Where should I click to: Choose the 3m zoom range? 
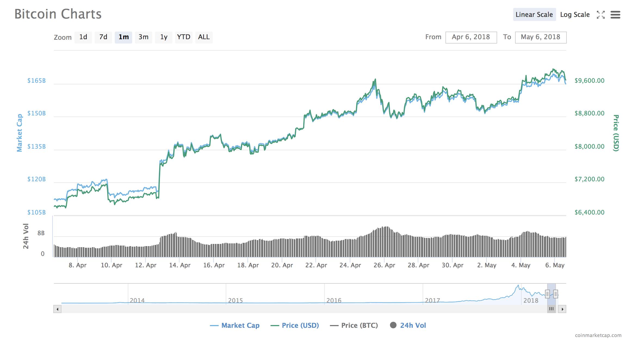[x=143, y=37]
